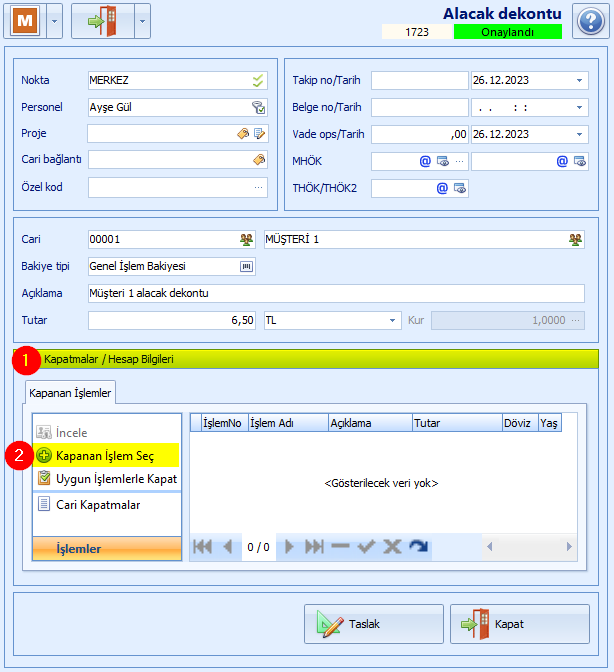Click the Proje tag icon
Image resolution: width=614 pixels, height=672 pixels.
(243, 133)
